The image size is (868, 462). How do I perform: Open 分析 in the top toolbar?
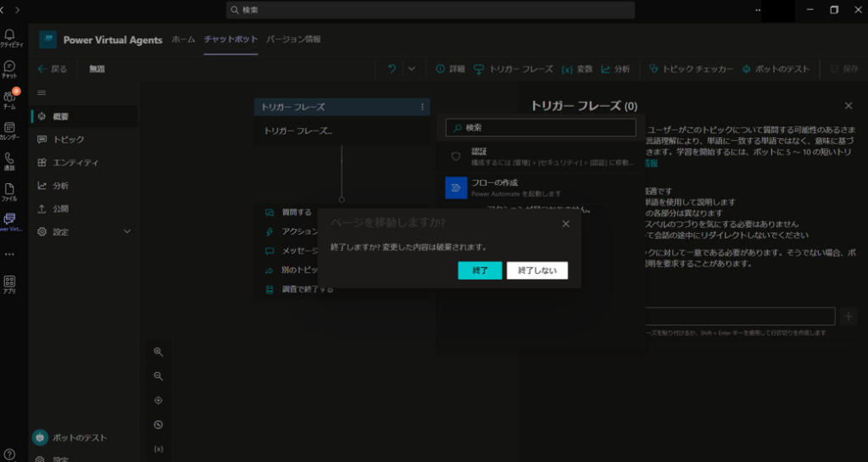pos(615,70)
